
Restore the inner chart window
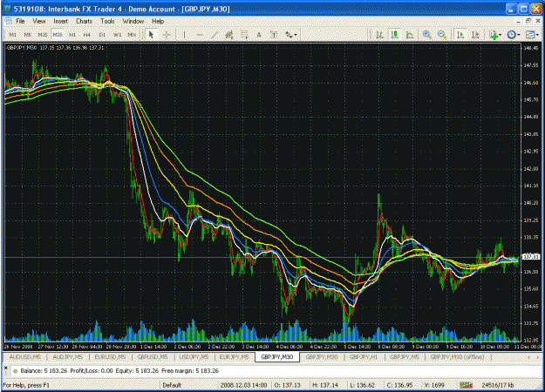[528, 21]
